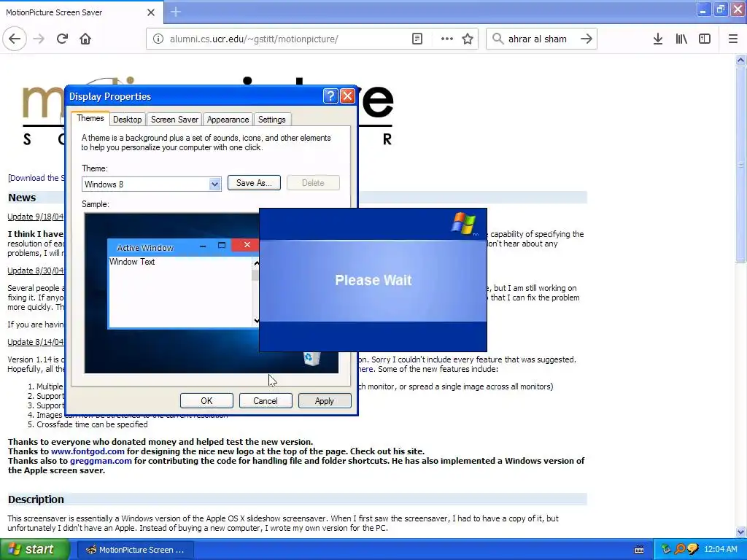Screen dimensions: 747x560
Task: Click the first system tray icon
Action: pos(665,550)
